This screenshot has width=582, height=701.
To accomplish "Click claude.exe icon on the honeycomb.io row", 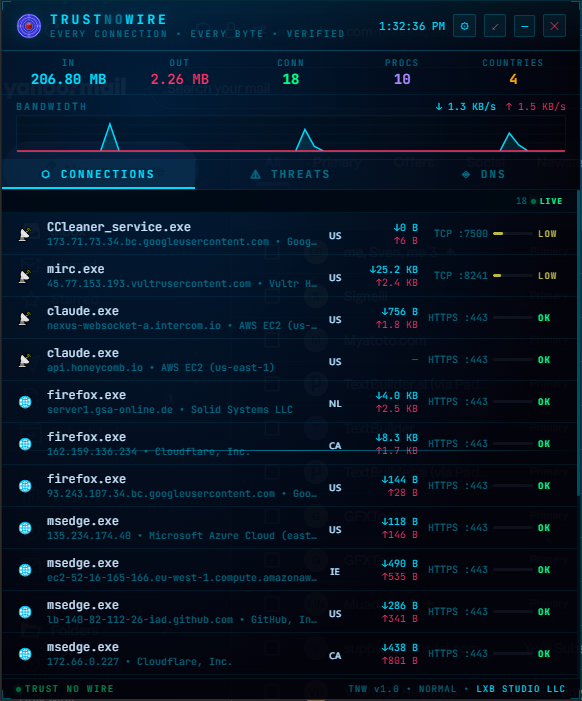I will point(25,360).
